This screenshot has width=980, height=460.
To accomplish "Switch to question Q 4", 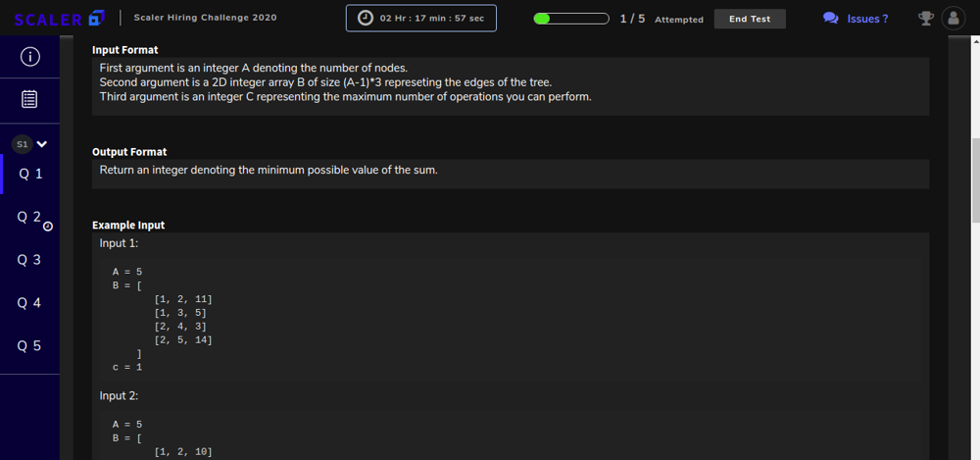I will (30, 303).
